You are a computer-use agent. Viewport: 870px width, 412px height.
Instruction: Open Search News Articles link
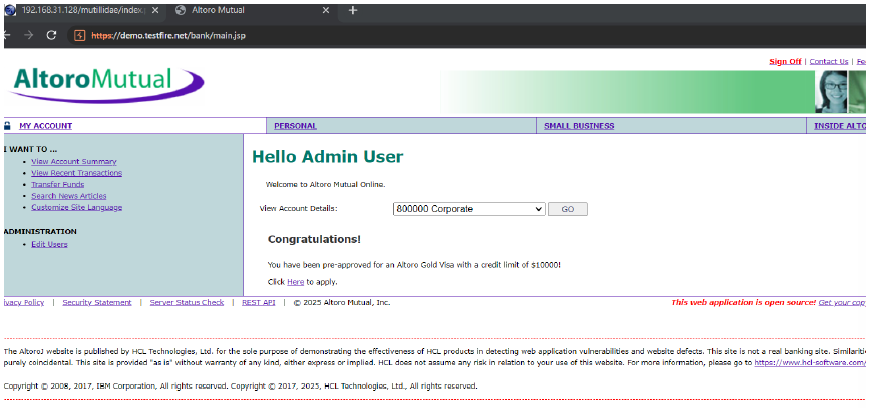click(69, 196)
